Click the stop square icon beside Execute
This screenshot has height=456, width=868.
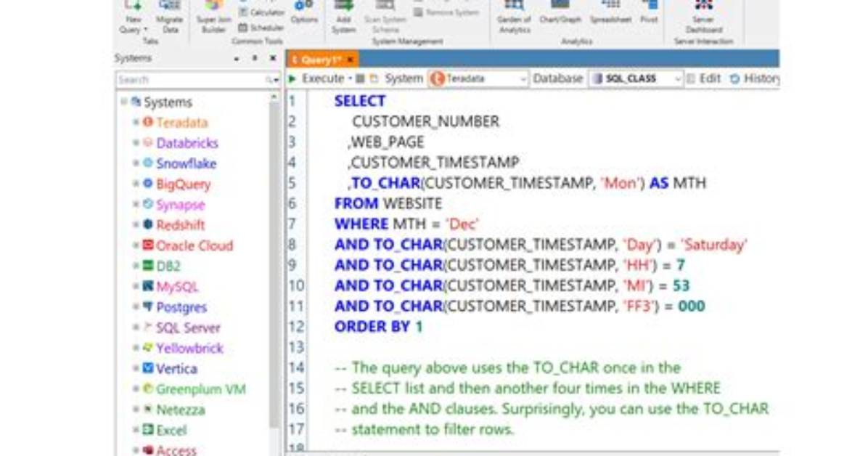(x=361, y=78)
